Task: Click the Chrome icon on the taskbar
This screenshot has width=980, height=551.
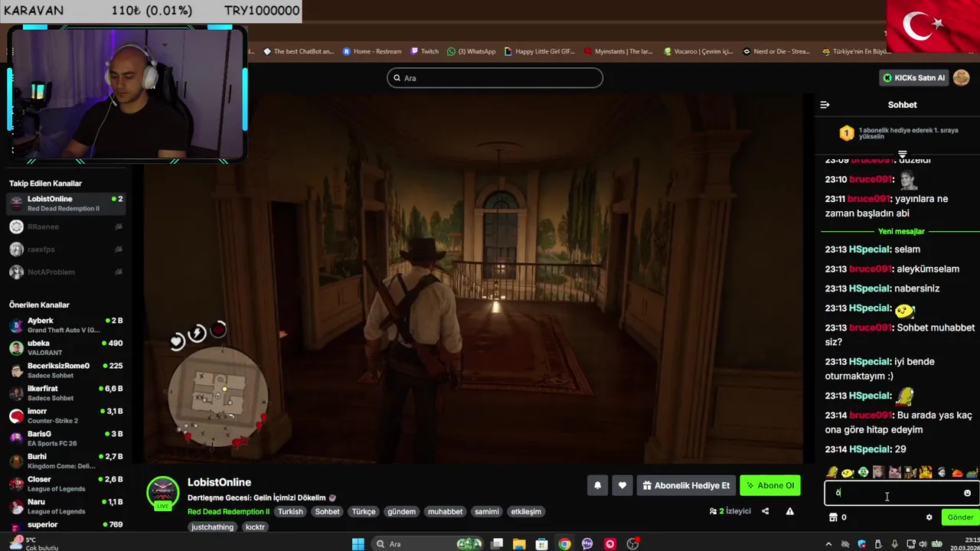Action: 564,544
